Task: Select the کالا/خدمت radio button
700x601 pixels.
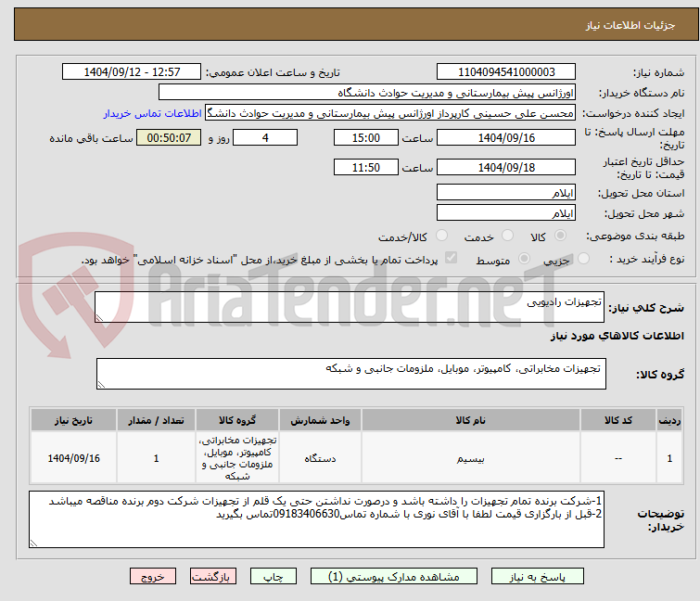Action: click(441, 236)
